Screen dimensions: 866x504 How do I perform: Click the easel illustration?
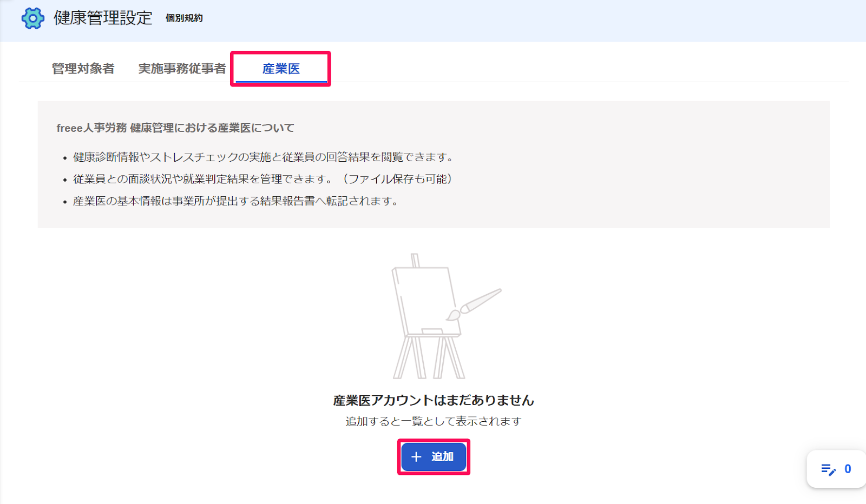tap(446, 316)
